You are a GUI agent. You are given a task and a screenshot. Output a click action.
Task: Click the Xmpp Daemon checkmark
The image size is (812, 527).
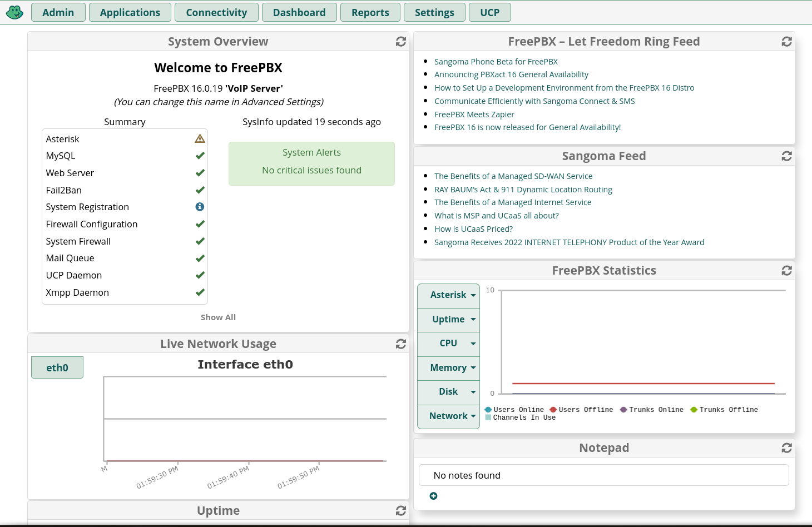(x=200, y=292)
